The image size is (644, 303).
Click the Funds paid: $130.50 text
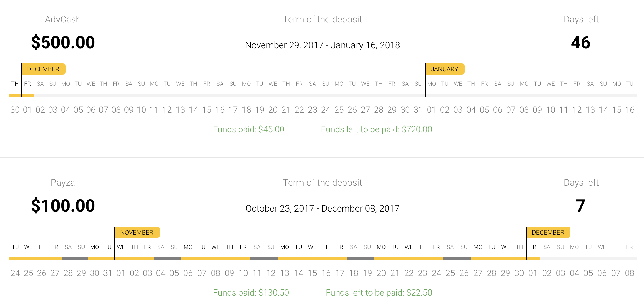pyautogui.click(x=251, y=293)
